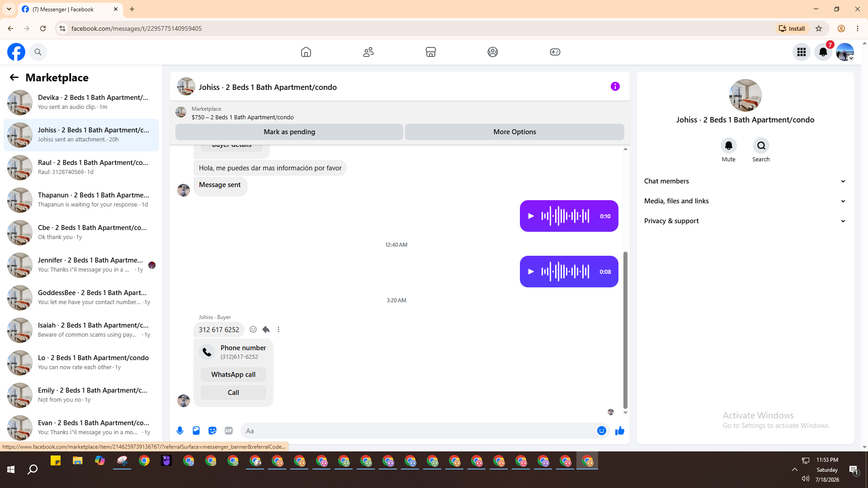Open the Groups tab
This screenshot has height=488, width=868.
pyautogui.click(x=493, y=52)
